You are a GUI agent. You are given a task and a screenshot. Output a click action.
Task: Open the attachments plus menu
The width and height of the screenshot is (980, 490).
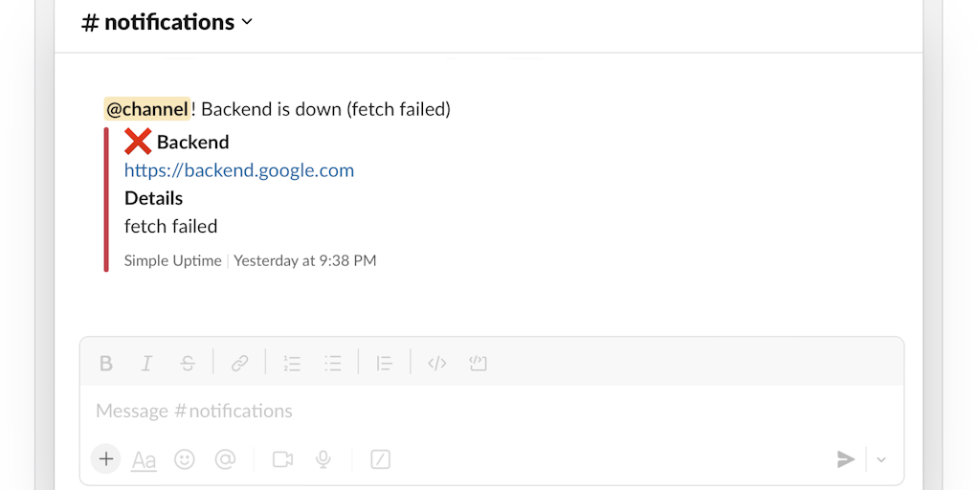(x=106, y=459)
